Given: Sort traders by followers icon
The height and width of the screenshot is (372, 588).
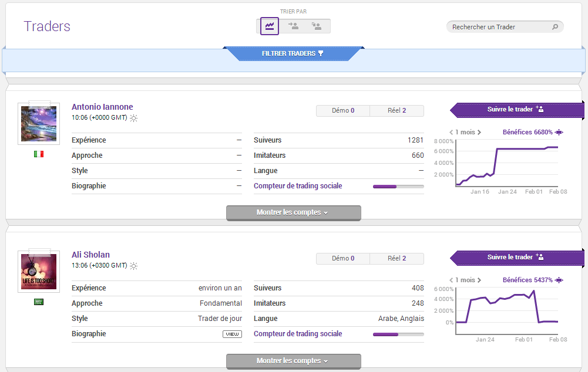Looking at the screenshot, I should (x=294, y=26).
